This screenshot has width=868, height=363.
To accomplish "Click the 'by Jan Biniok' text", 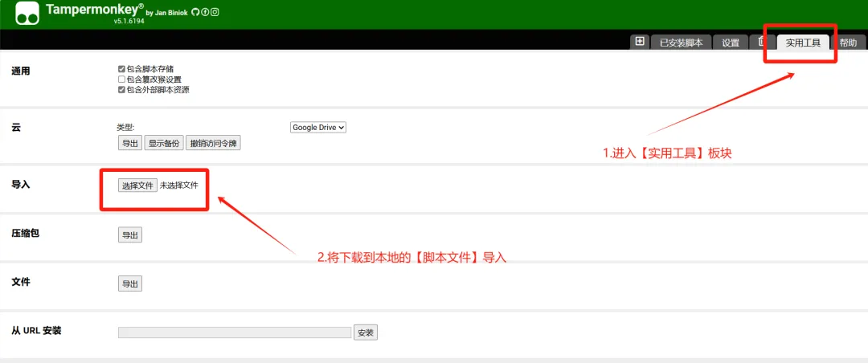I will click(x=168, y=13).
